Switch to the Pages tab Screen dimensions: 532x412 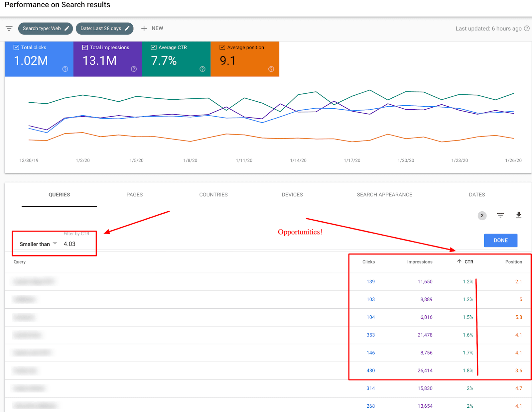click(134, 195)
